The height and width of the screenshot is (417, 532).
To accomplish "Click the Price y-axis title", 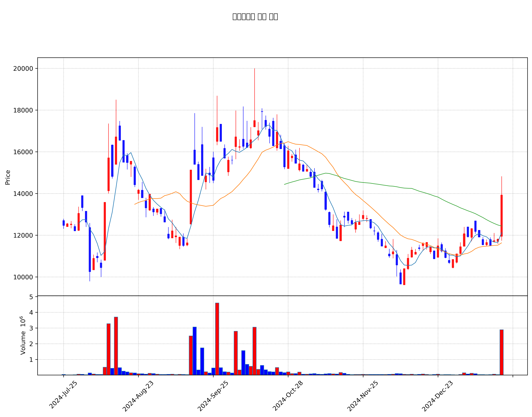I will [8, 177].
